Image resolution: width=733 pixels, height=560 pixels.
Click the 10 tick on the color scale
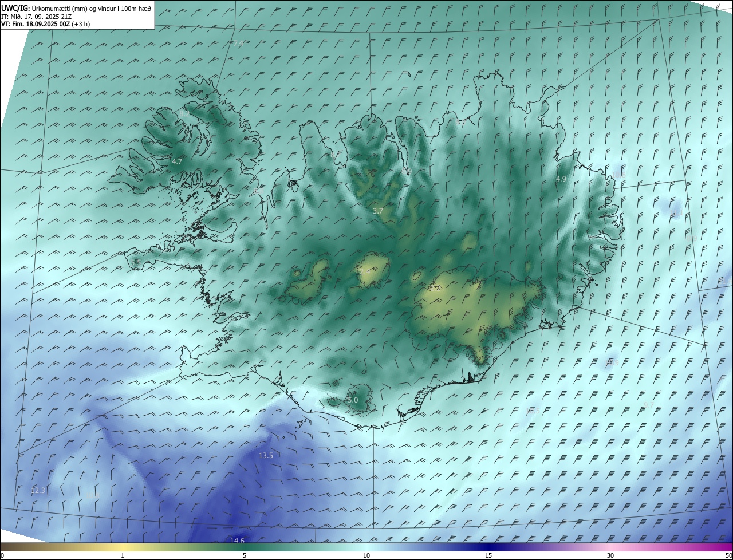(366, 555)
